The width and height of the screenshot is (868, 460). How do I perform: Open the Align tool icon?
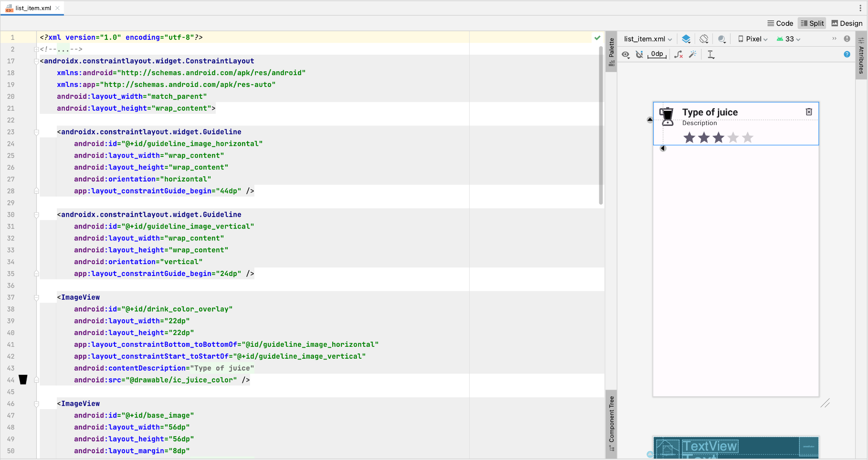(x=711, y=54)
